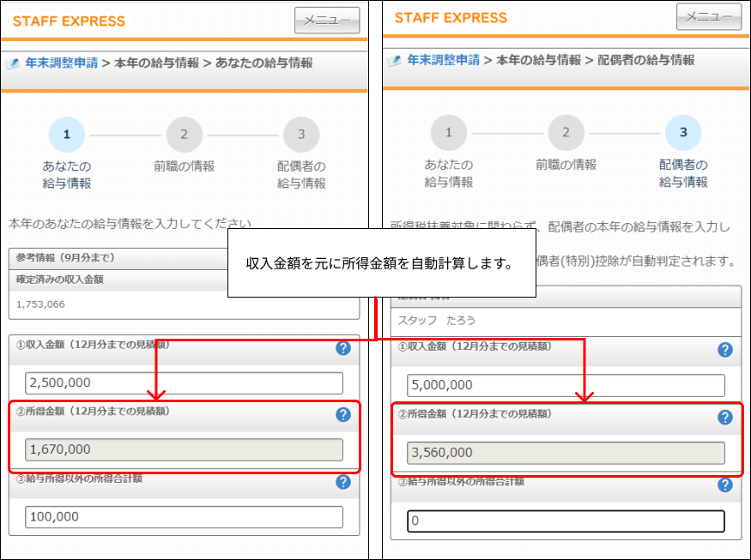Open help for ①収入金額 in the right screen

725,350
